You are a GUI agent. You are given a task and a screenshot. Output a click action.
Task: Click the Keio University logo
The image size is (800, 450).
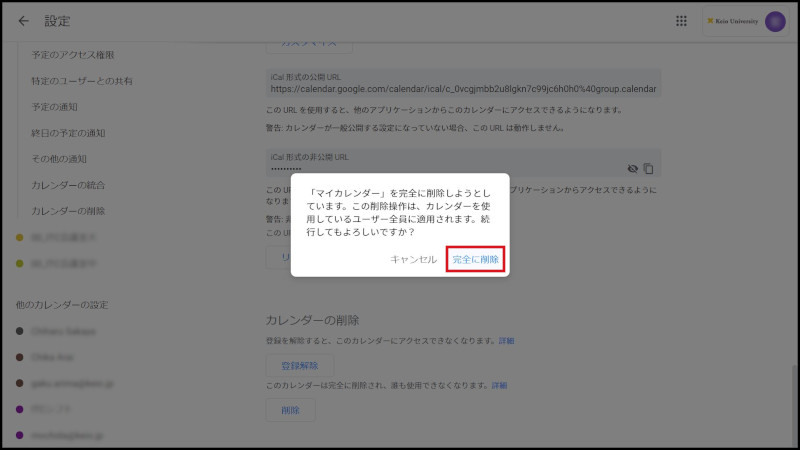pyautogui.click(x=730, y=21)
